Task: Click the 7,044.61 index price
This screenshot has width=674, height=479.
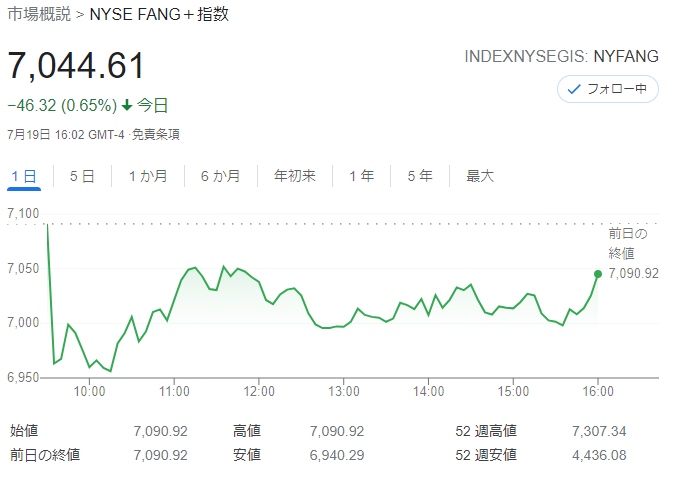Action: [76, 65]
